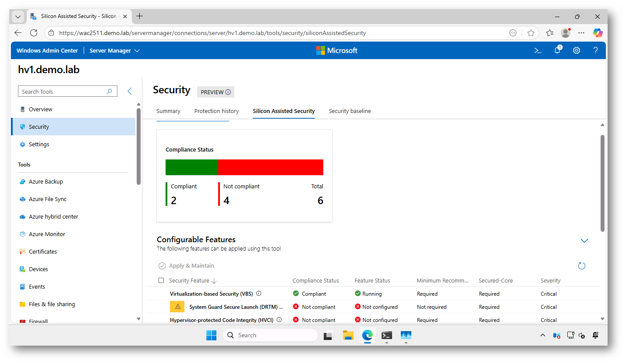Switch to the Protection history tab
Viewport: 626px width, 364px height.
click(x=216, y=111)
